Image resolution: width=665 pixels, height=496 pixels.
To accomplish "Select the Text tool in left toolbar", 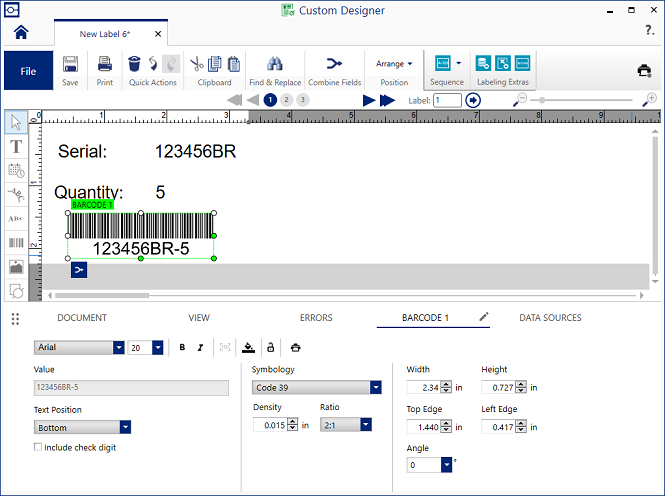I will tap(16, 146).
